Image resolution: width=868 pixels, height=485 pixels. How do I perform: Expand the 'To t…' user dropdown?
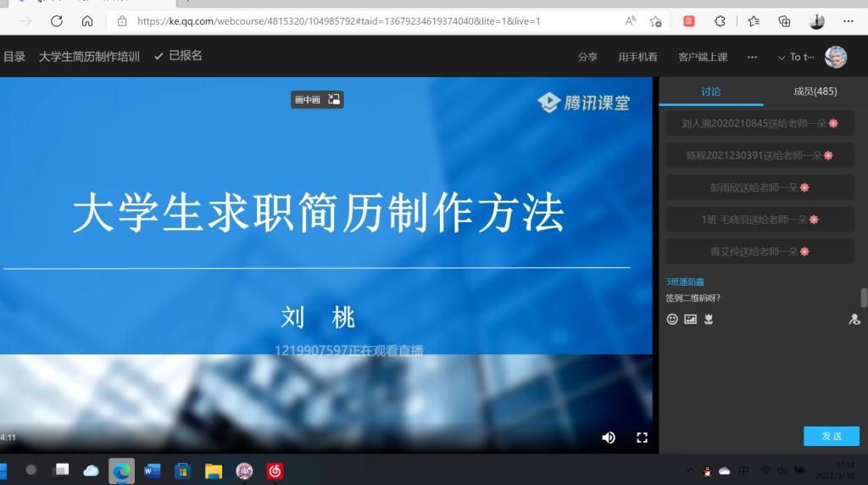(x=796, y=57)
